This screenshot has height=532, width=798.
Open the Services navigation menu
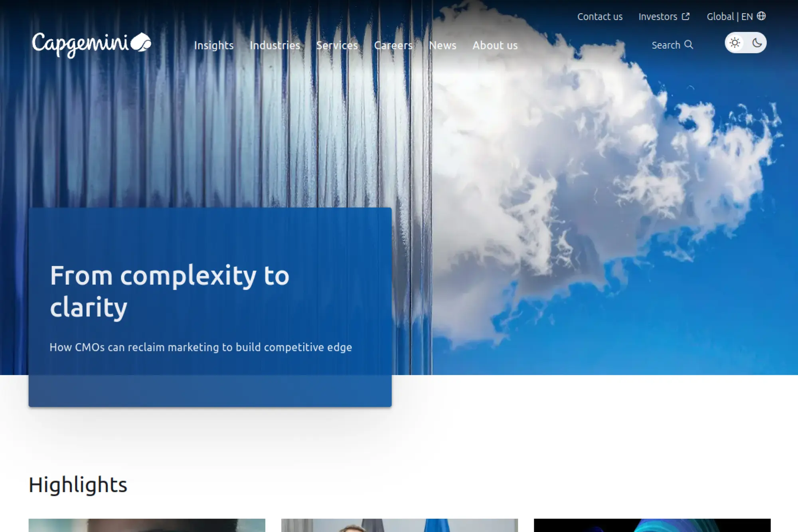pyautogui.click(x=337, y=45)
